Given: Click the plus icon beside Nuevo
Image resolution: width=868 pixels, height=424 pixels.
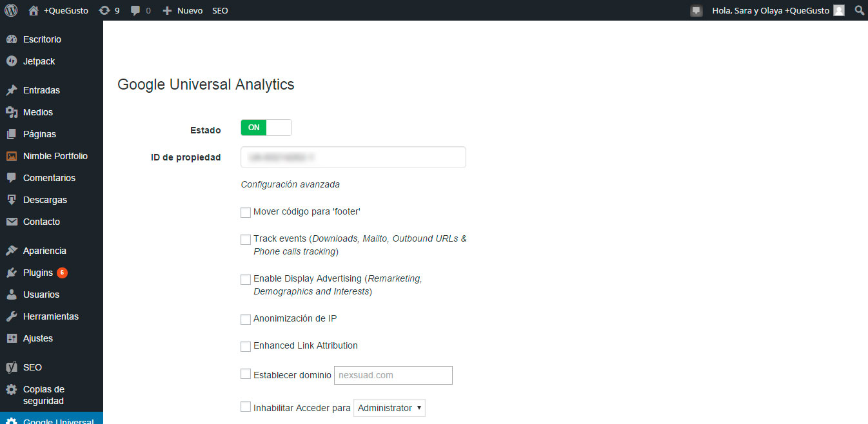Looking at the screenshot, I should [x=167, y=10].
